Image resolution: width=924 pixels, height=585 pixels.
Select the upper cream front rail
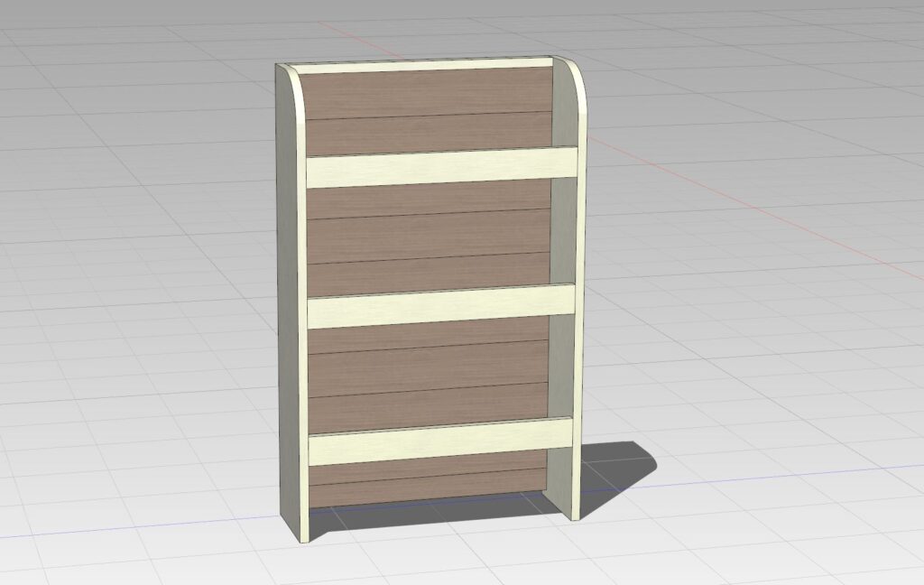point(442,168)
